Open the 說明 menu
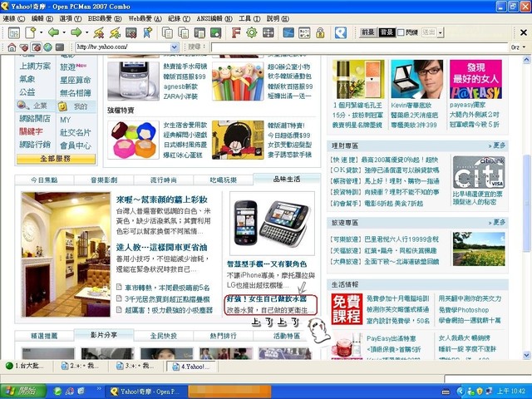The image size is (532, 399). pyautogui.click(x=278, y=18)
